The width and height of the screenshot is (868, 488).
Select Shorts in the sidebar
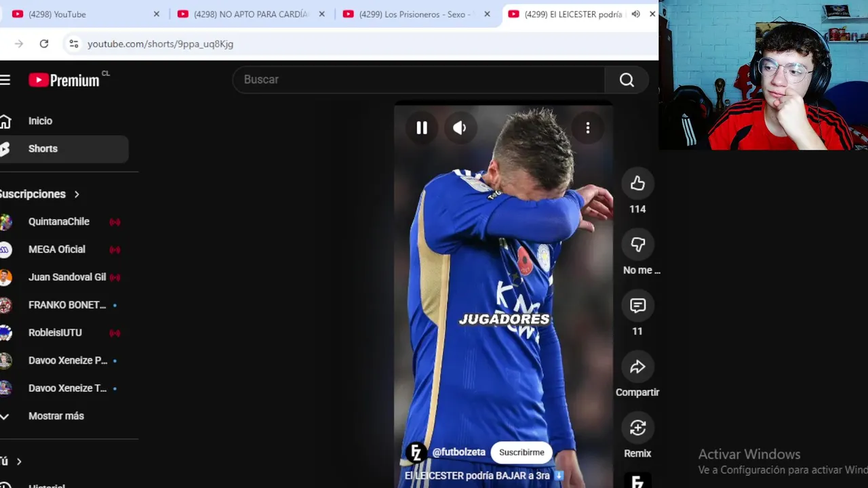pyautogui.click(x=64, y=148)
